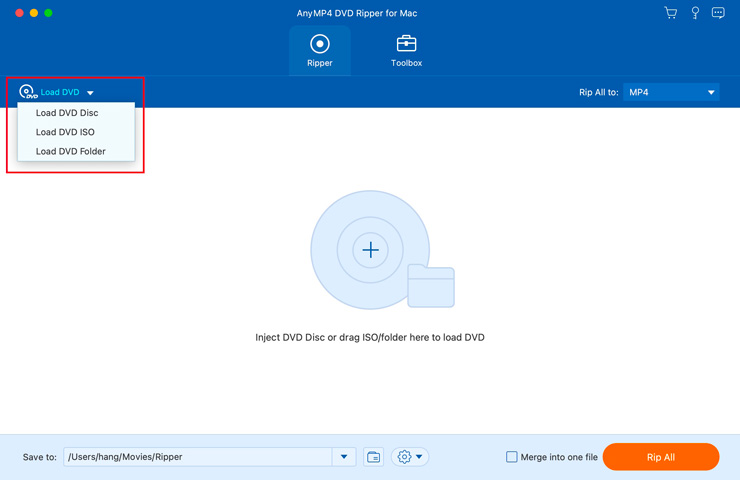
Task: Enable Merge into one file checkbox
Action: pyautogui.click(x=511, y=457)
